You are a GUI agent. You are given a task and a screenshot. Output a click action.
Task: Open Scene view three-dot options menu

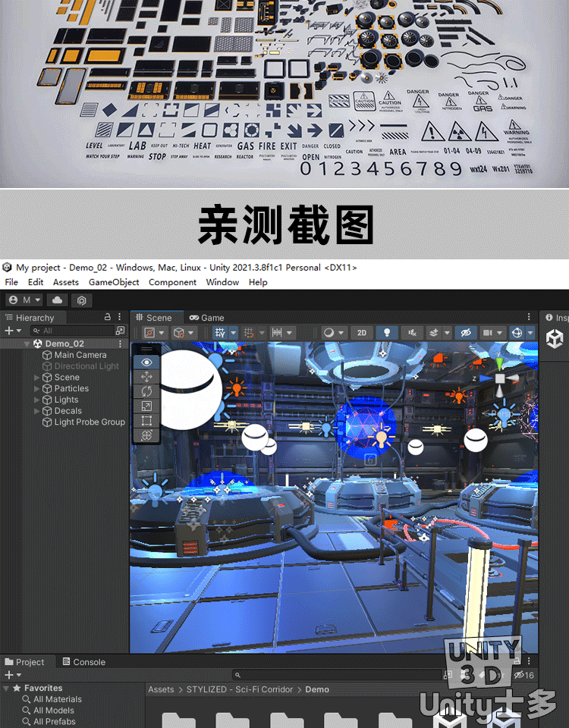click(529, 317)
